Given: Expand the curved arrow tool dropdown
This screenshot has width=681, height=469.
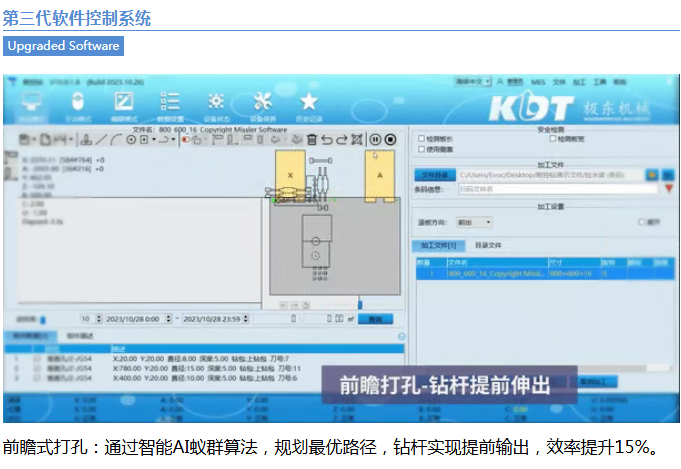Looking at the screenshot, I should point(173,140).
